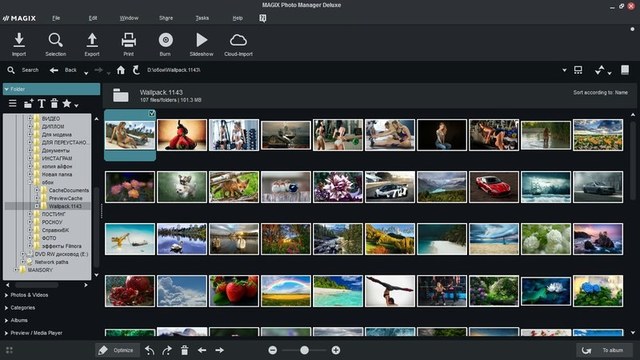Viewport: 640px width, 360px height.
Task: Open the Share menu
Action: pyautogui.click(x=166, y=18)
